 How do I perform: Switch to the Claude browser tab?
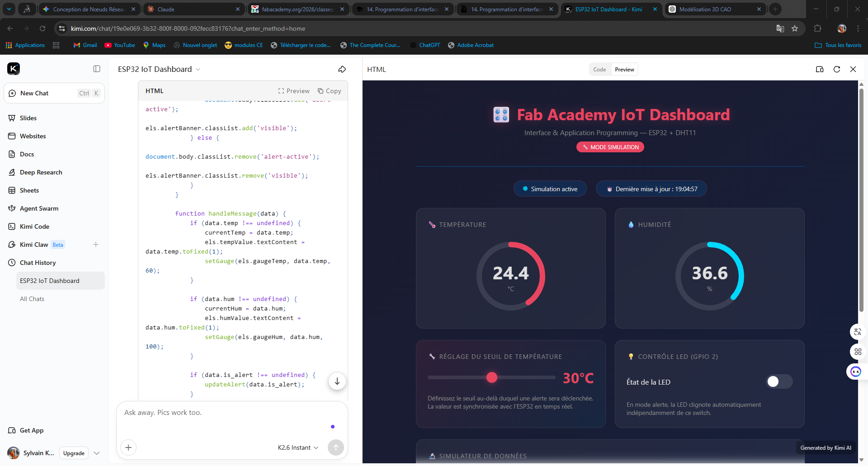194,9
